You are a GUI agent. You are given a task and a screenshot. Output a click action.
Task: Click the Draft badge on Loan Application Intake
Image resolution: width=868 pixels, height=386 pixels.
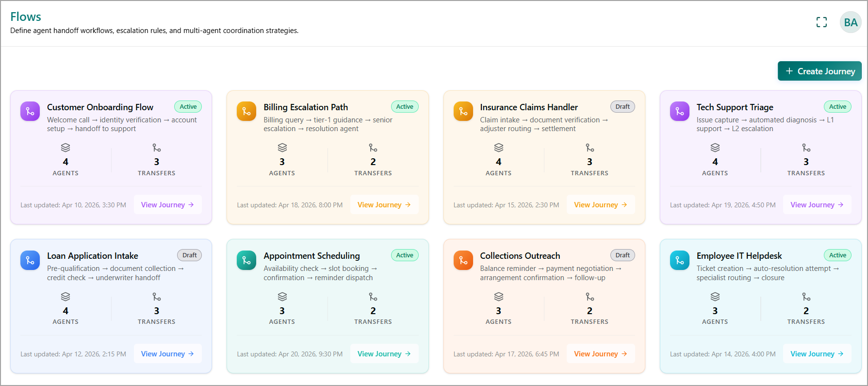(190, 255)
